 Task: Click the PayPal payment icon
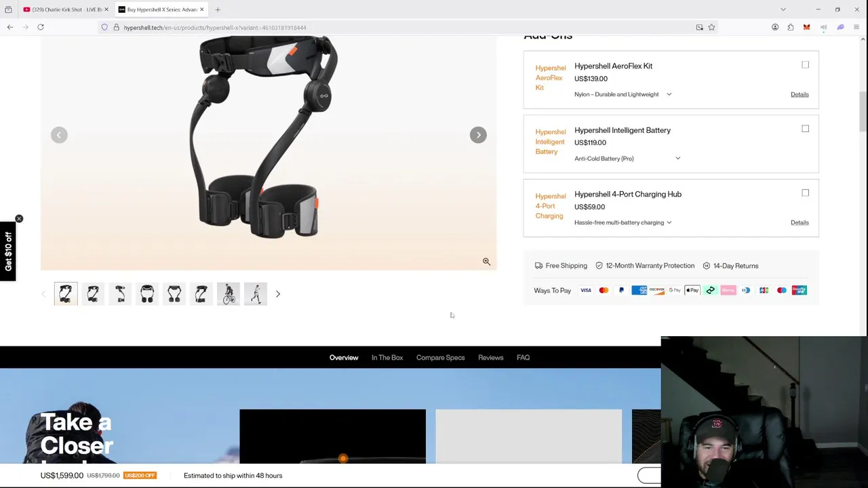(621, 290)
